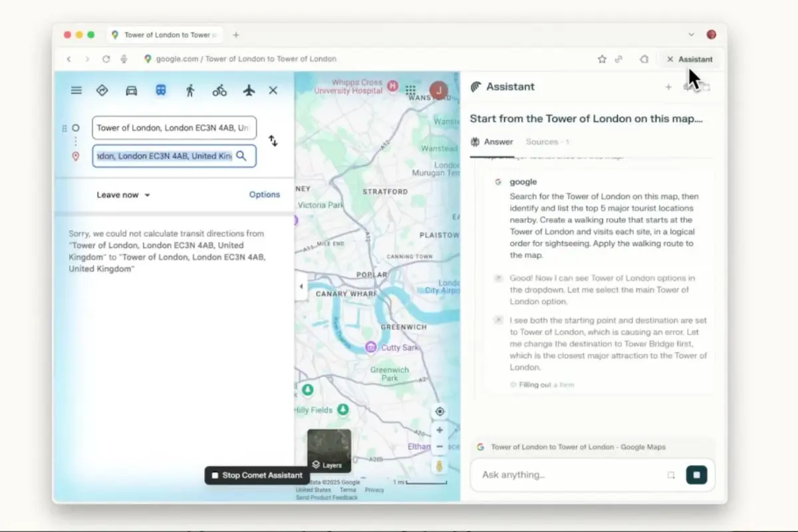798x532 pixels.
Task: Select the Flights travel mode icon
Action: pos(248,90)
